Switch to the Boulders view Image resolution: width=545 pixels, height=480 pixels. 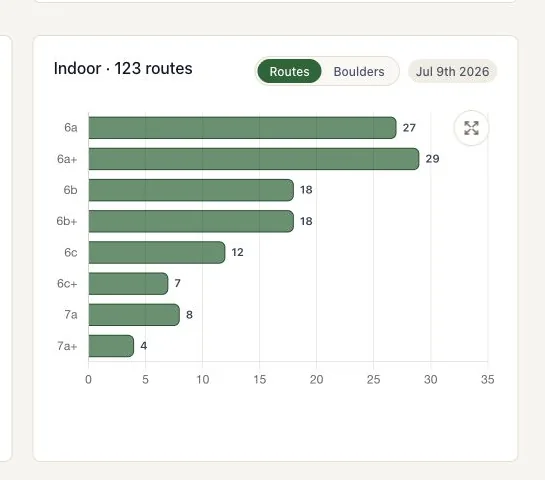point(359,72)
